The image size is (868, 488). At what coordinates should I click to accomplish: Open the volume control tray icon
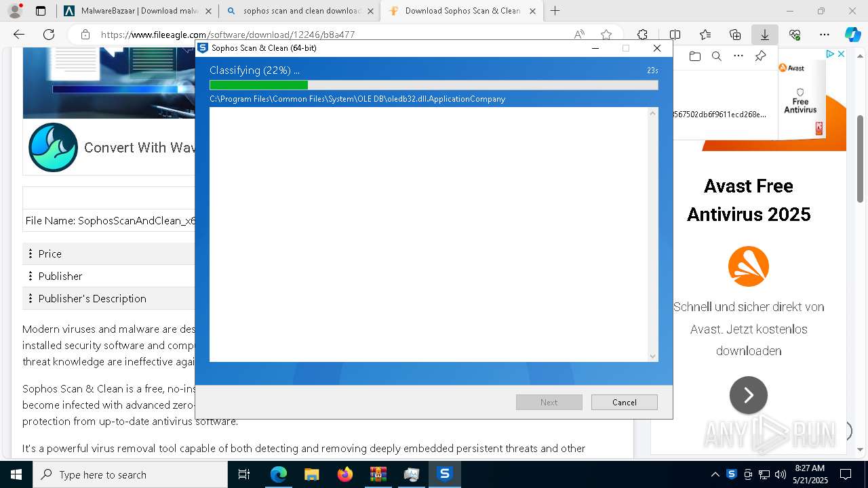point(781,474)
